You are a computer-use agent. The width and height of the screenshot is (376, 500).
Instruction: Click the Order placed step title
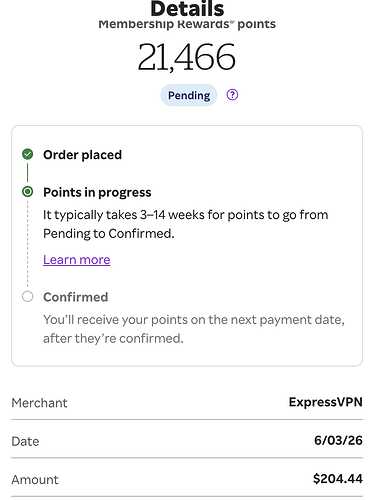(x=83, y=155)
